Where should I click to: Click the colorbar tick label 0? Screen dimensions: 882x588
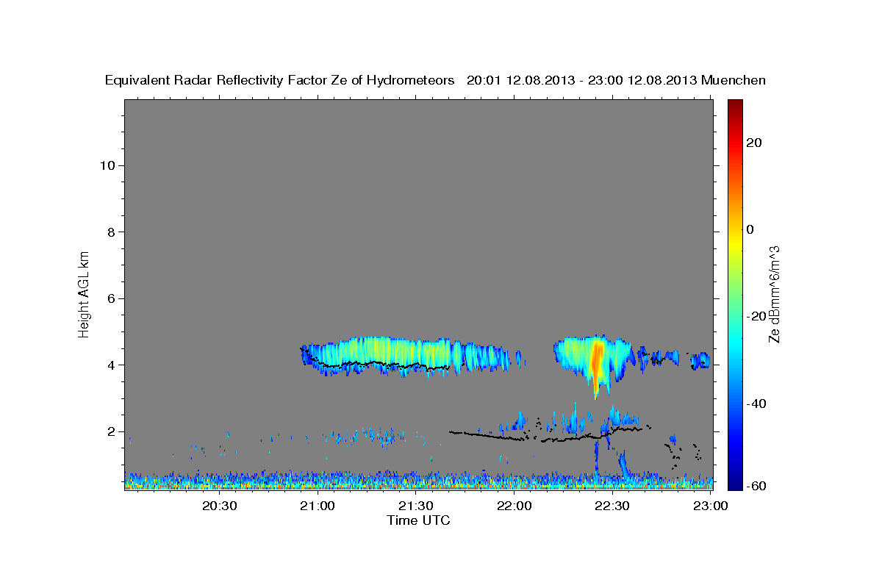pos(750,229)
